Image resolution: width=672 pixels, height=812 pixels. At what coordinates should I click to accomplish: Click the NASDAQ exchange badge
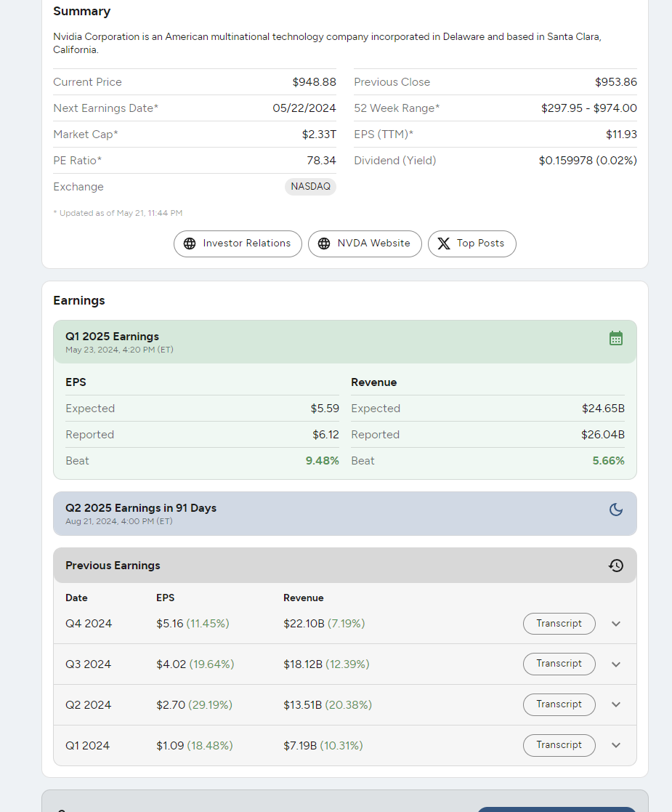[310, 187]
